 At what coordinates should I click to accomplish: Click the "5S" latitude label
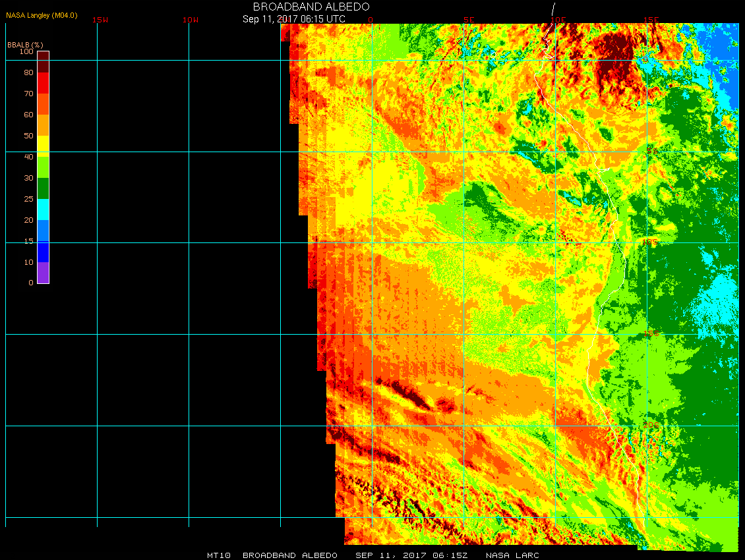tap(652, 151)
